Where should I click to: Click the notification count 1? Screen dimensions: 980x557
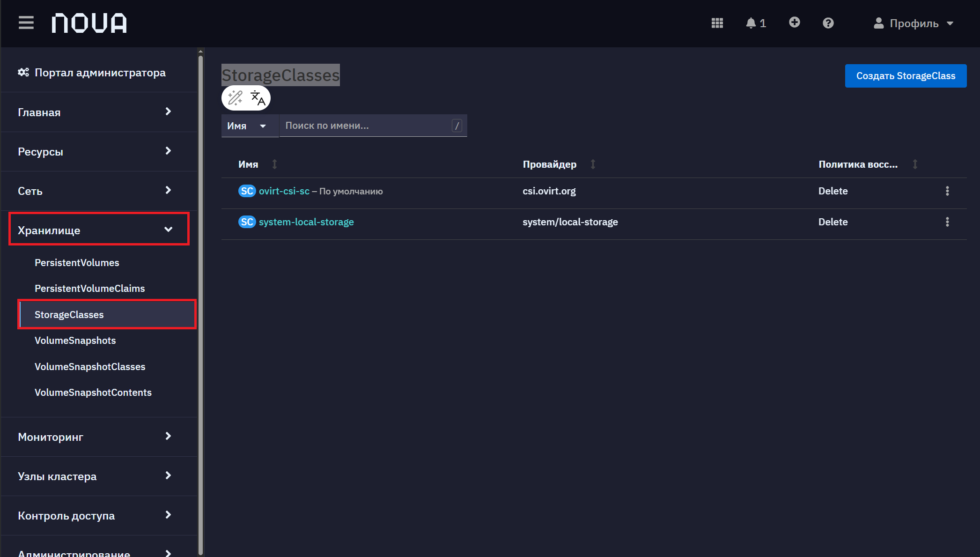[763, 23]
